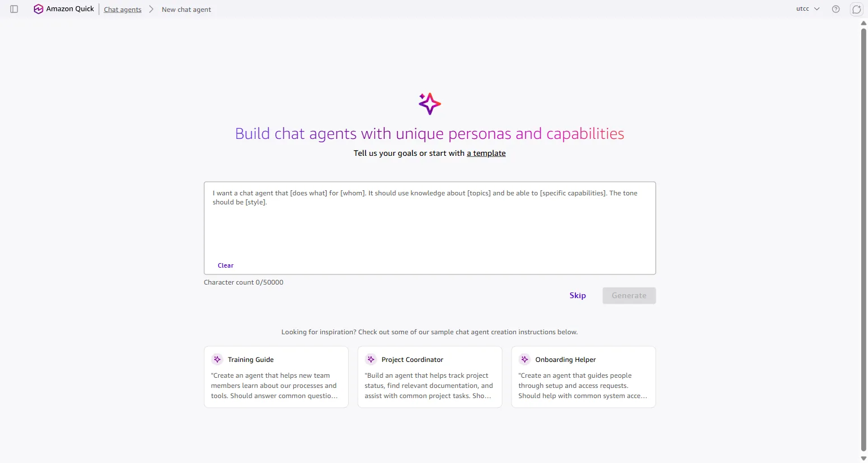
Task: Select the Training Guide sample card
Action: pos(276,377)
